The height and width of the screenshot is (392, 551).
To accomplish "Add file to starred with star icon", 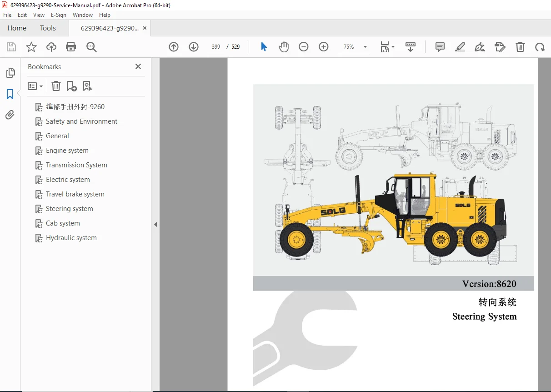I will (31, 47).
